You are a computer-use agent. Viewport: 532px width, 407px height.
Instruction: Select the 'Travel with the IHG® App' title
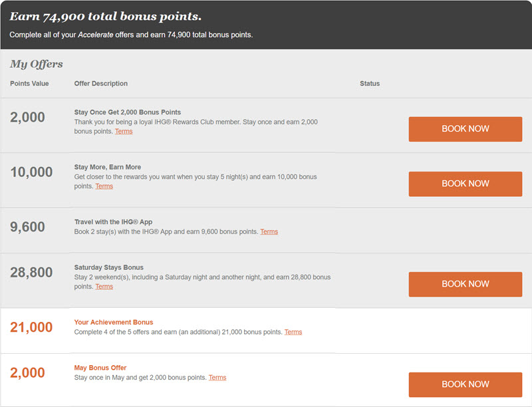click(113, 221)
